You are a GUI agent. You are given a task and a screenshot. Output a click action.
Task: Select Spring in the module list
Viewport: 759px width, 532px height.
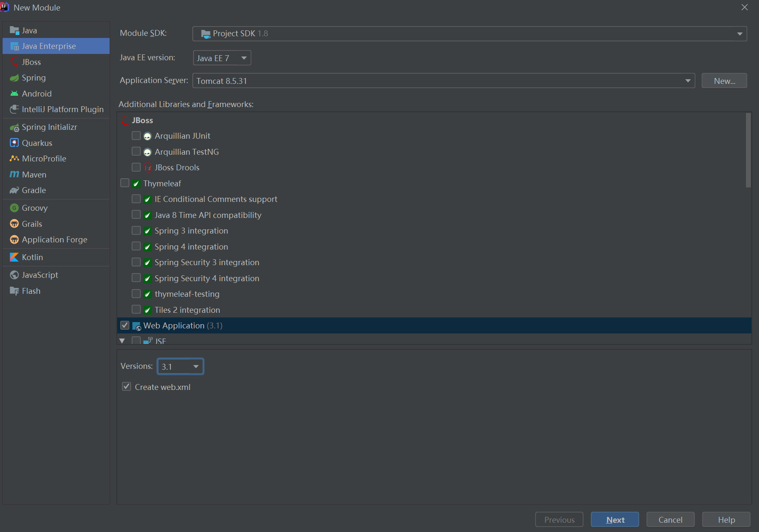(56, 78)
